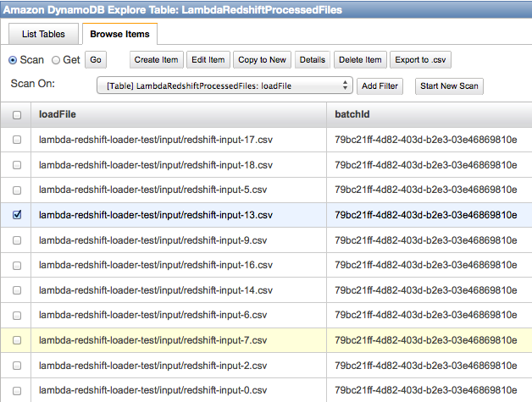
Task: Check the redshift-input-16.csv row checkbox
Action: coord(17,266)
